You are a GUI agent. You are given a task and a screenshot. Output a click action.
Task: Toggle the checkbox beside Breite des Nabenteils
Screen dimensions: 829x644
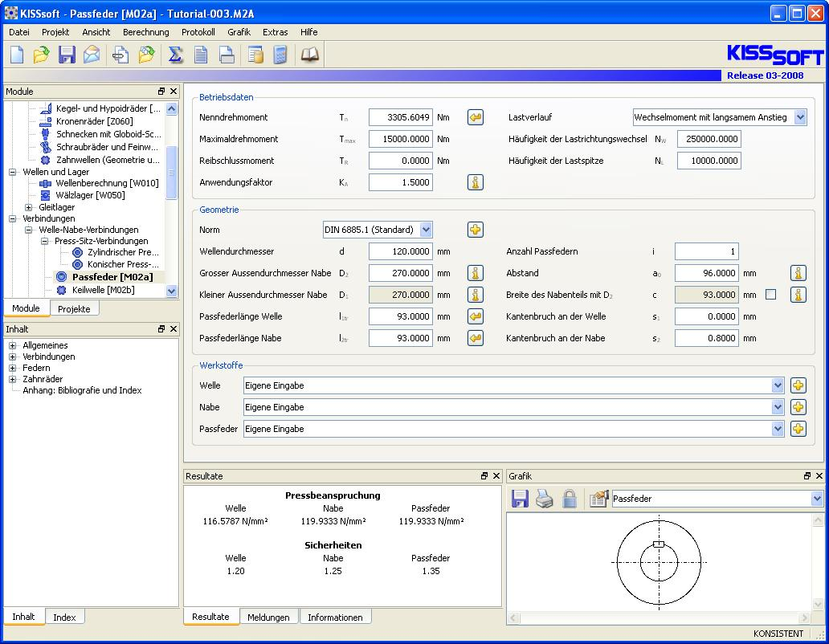pyautogui.click(x=771, y=295)
